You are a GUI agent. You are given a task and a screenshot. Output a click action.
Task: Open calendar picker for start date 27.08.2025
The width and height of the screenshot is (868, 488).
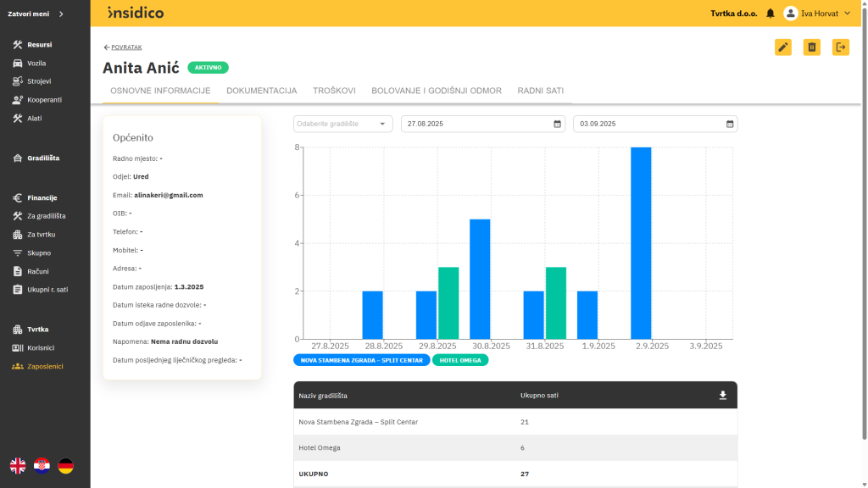coord(557,124)
